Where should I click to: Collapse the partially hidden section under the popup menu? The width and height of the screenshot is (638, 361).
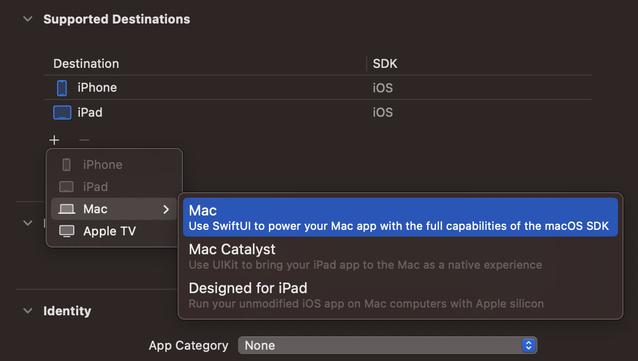tap(28, 223)
